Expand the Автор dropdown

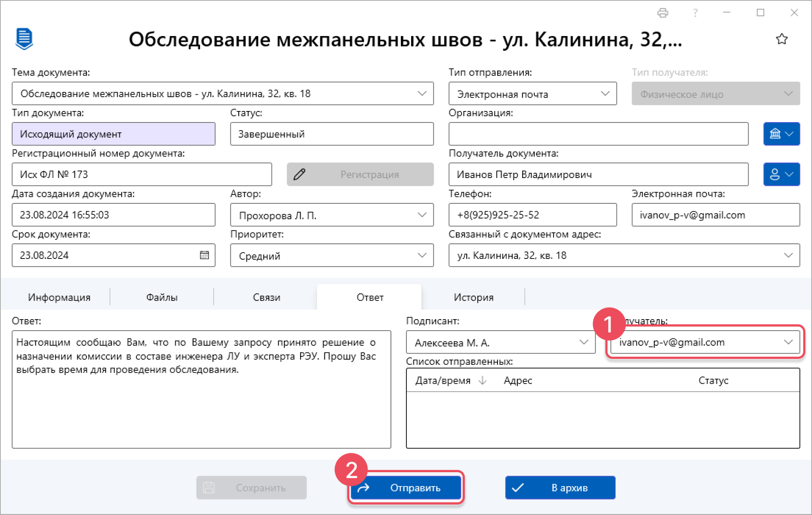point(422,215)
